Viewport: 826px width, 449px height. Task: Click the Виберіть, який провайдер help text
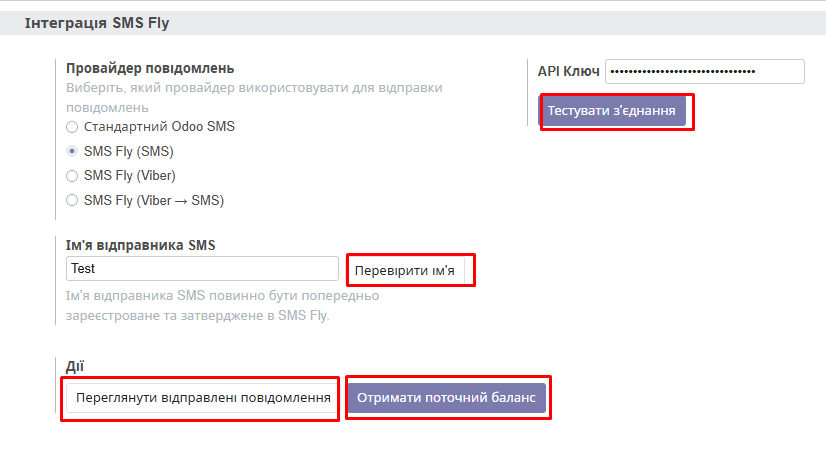click(254, 97)
